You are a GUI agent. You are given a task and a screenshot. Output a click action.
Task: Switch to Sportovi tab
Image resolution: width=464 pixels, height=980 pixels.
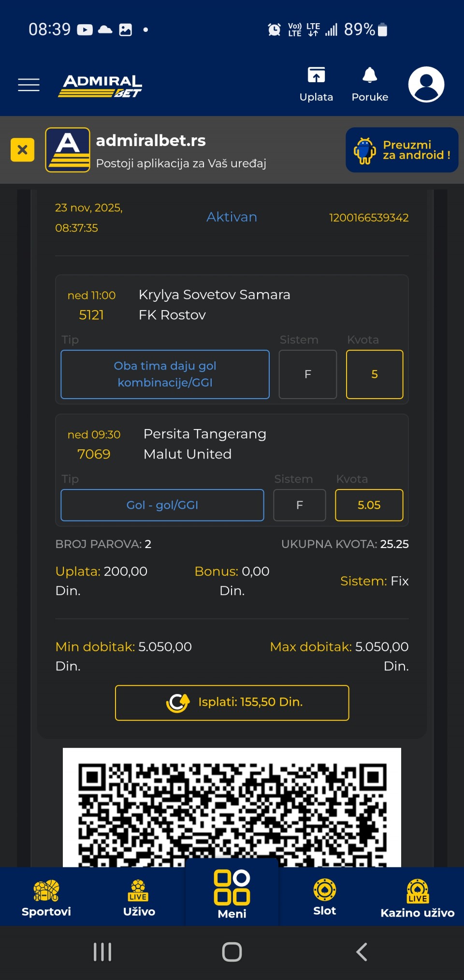point(46,898)
